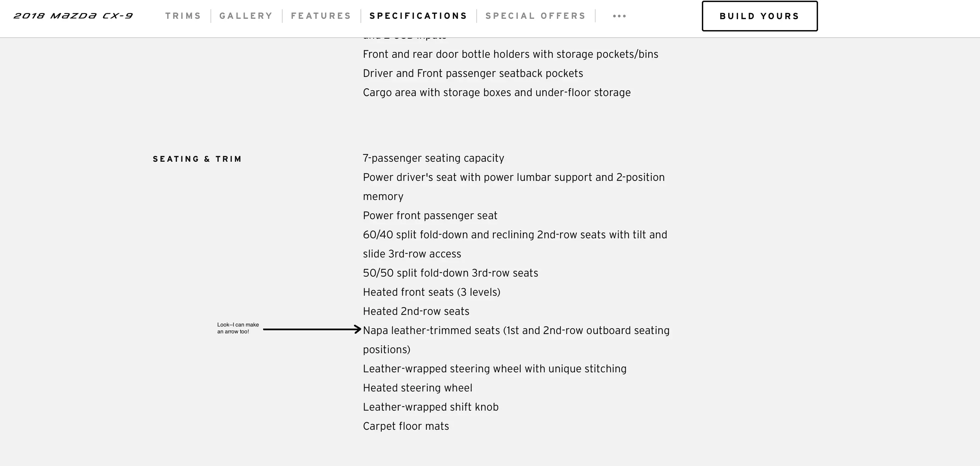Open the three-dot more menu in navigation
The width and height of the screenshot is (980, 466).
coord(620,16)
